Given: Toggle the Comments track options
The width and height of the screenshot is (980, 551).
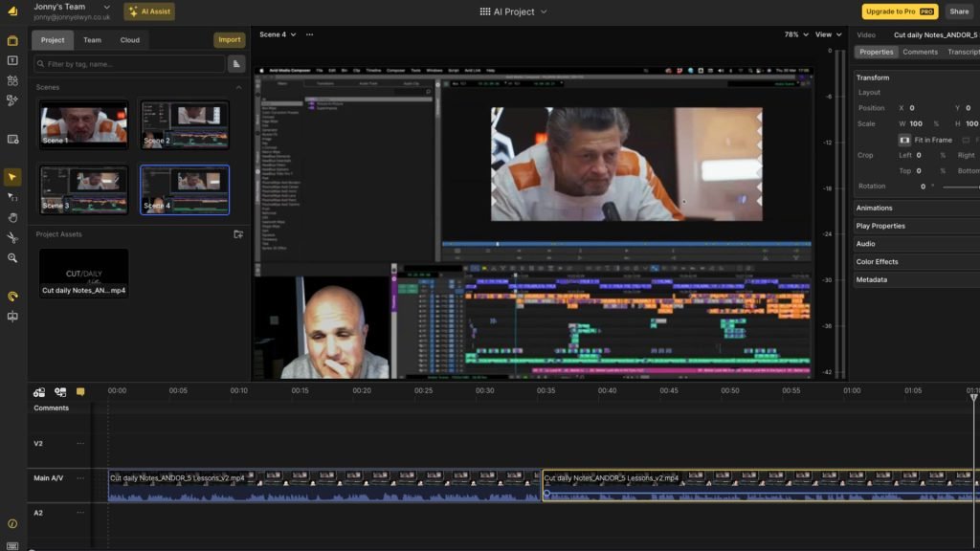Looking at the screenshot, I should pos(80,407).
